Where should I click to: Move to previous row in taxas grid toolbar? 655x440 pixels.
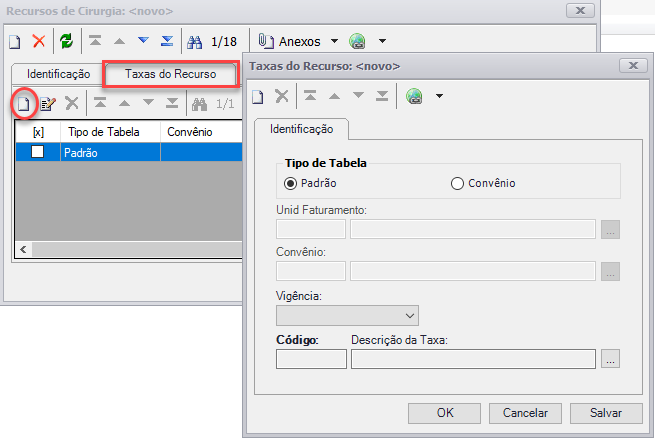click(x=124, y=103)
